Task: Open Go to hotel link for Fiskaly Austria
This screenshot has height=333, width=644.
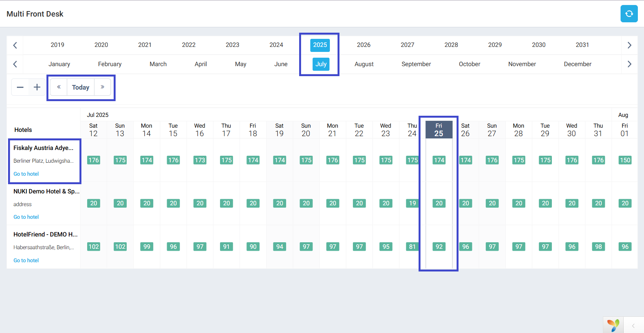Action: point(26,174)
